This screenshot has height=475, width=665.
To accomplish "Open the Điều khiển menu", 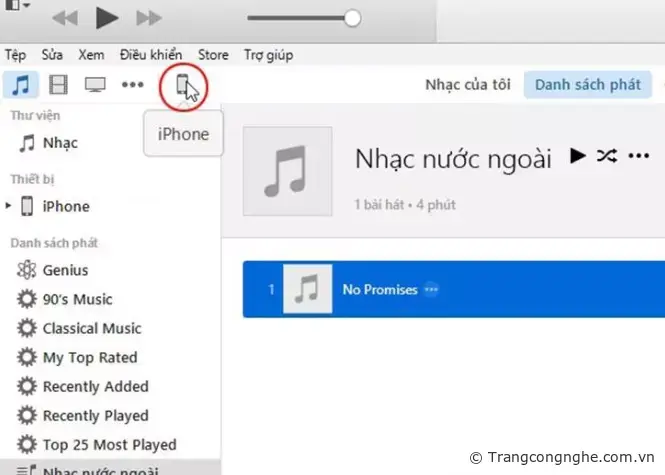I will 151,55.
